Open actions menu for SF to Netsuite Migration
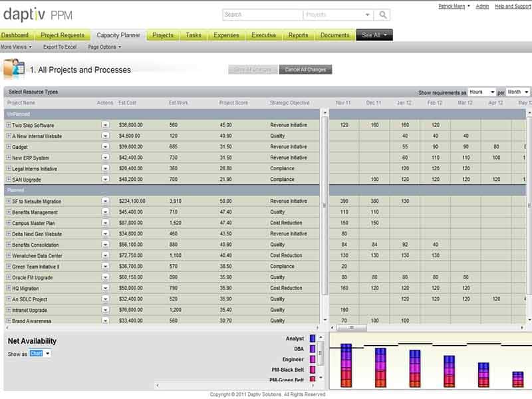This screenshot has height=399, width=532. tap(105, 201)
